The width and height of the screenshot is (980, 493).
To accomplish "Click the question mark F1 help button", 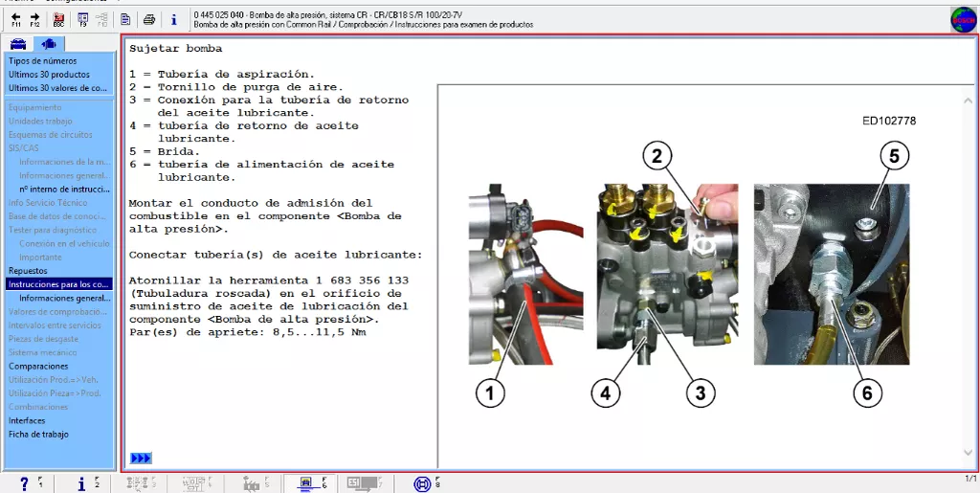I will pos(29,483).
